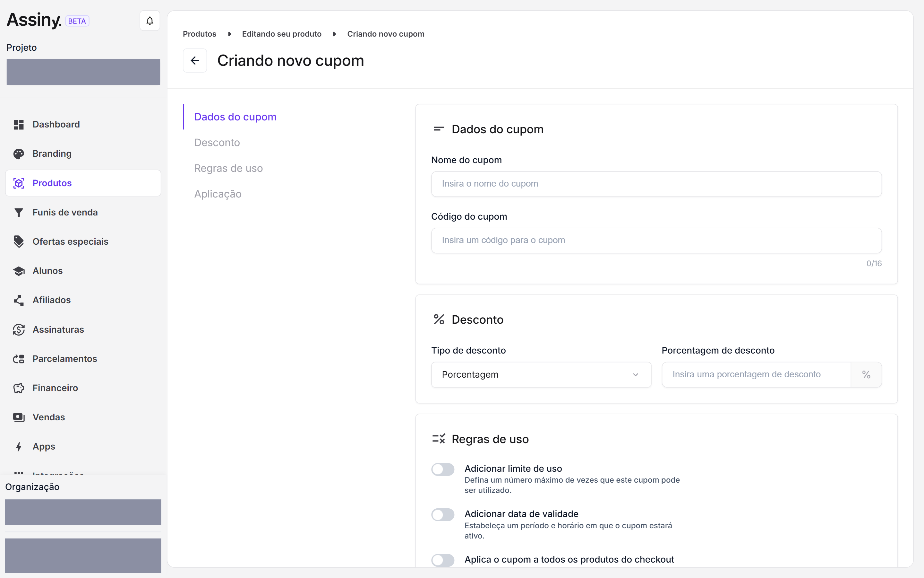924x578 pixels.
Task: Click the Porcentagem de desconto field
Action: click(x=756, y=375)
